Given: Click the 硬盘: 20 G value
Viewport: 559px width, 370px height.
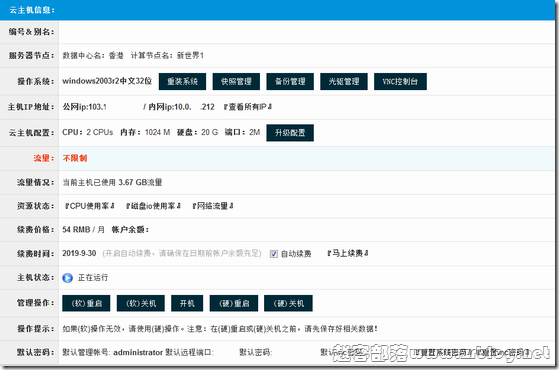Looking at the screenshot, I should tap(198, 132).
